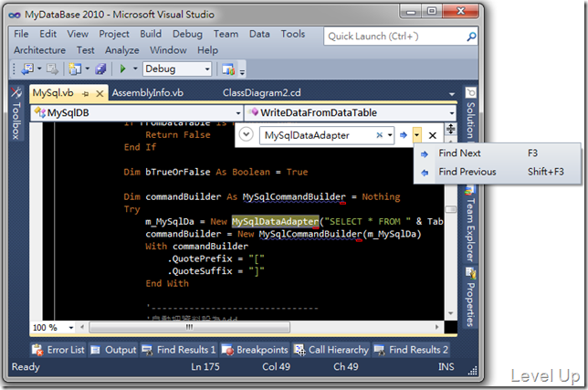This screenshot has height=390, width=588.
Task: Click the Navigate Forward toolbar icon
Action: [52, 69]
